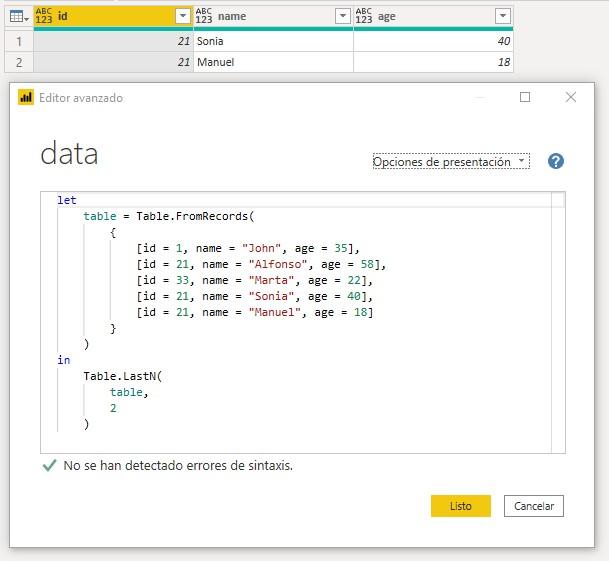This screenshot has width=609, height=561.
Task: Close the Editor avanzado dialog
Action: point(571,98)
